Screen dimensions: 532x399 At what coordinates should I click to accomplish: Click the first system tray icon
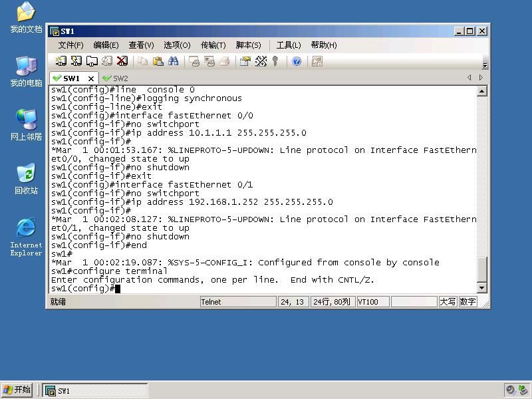(x=510, y=390)
